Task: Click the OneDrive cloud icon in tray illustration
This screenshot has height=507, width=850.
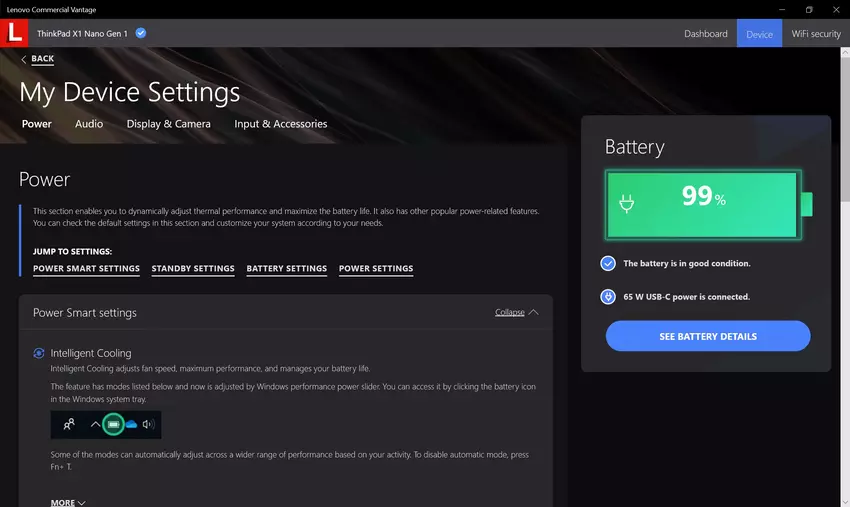Action: 131,424
